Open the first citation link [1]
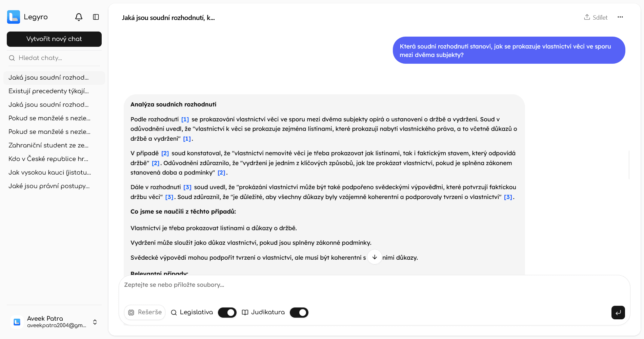The height and width of the screenshot is (339, 644). tap(185, 119)
